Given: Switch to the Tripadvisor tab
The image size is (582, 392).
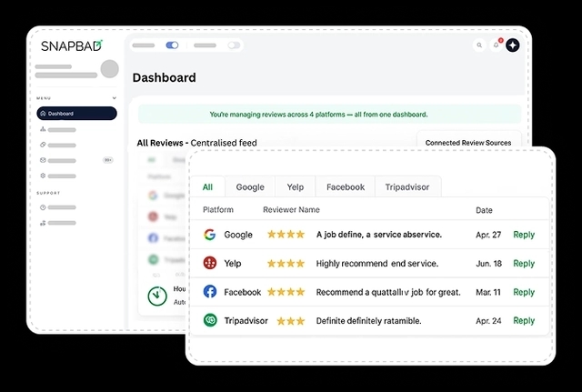Looking at the screenshot, I should (406, 187).
